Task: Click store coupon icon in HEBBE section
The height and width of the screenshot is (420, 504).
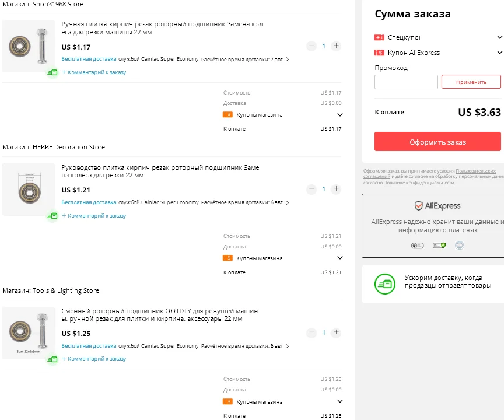Action: point(228,258)
